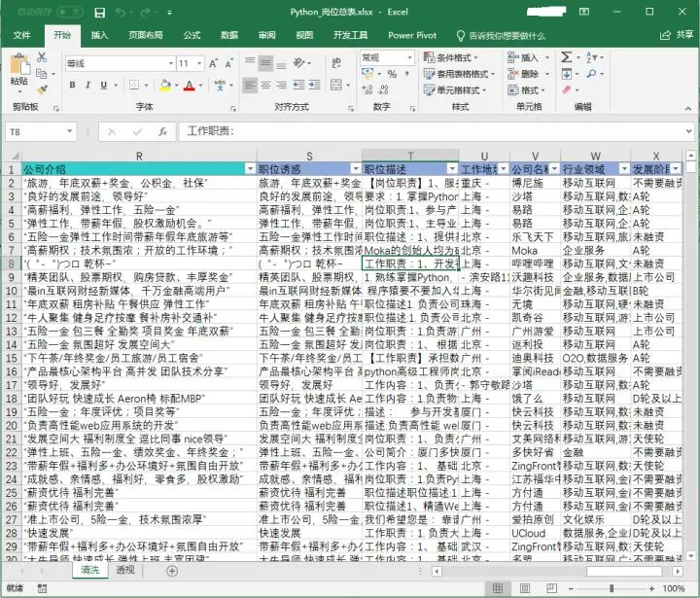Image resolution: width=700 pixels, height=598 pixels.
Task: Click the Clear eraser icon
Action: (x=566, y=89)
